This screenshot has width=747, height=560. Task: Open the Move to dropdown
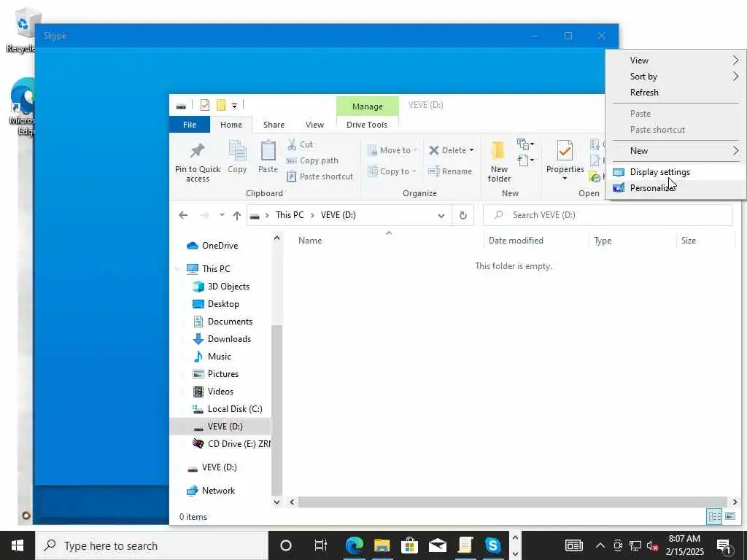coord(392,150)
